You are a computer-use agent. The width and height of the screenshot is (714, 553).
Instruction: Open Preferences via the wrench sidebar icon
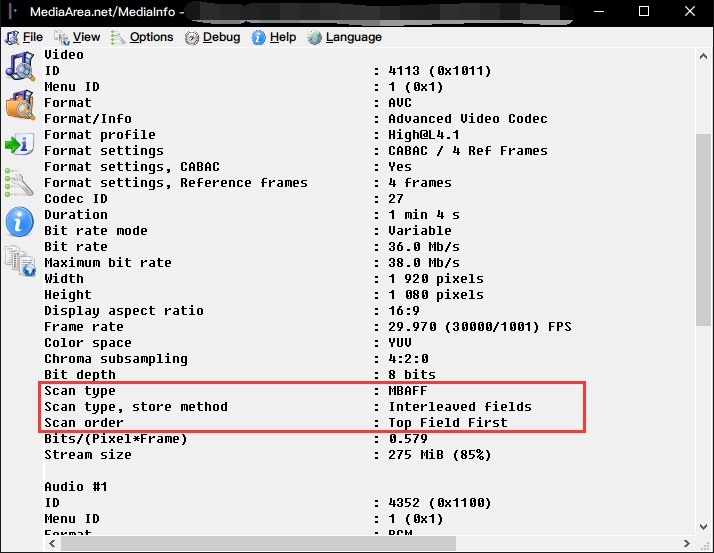19,182
